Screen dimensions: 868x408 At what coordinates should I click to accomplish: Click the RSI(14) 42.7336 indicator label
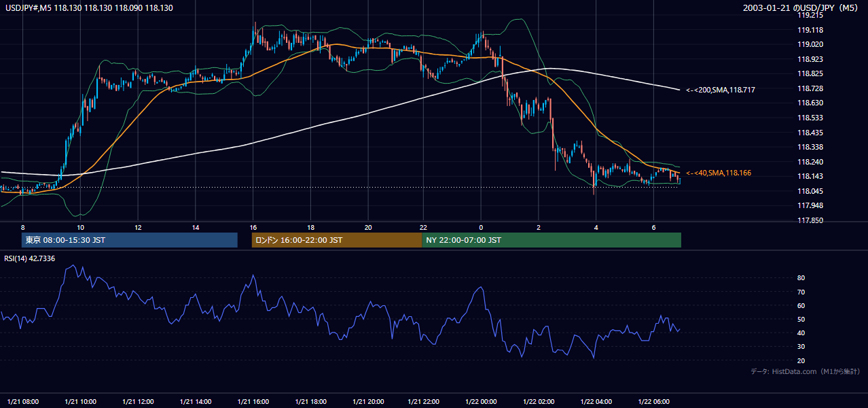click(x=30, y=258)
